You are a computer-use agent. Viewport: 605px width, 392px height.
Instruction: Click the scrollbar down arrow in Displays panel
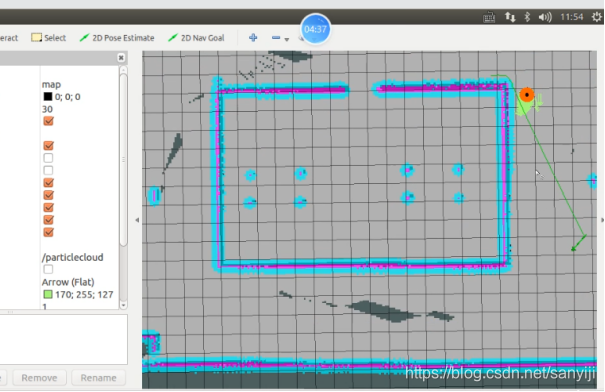(x=123, y=305)
